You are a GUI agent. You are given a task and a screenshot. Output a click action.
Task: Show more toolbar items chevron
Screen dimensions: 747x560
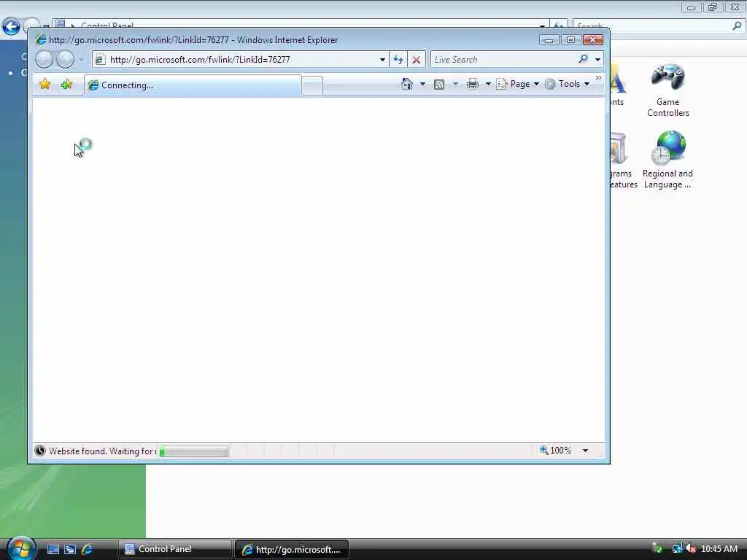pos(598,77)
